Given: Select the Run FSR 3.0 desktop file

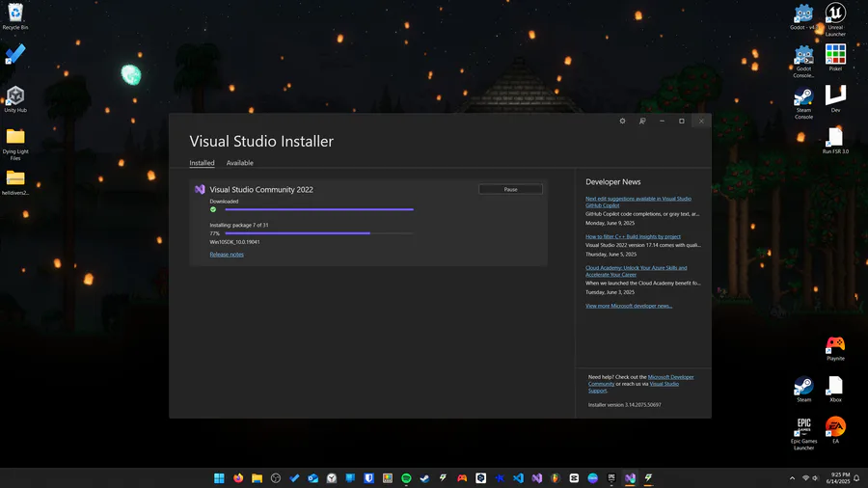Looking at the screenshot, I should pyautogui.click(x=835, y=141).
